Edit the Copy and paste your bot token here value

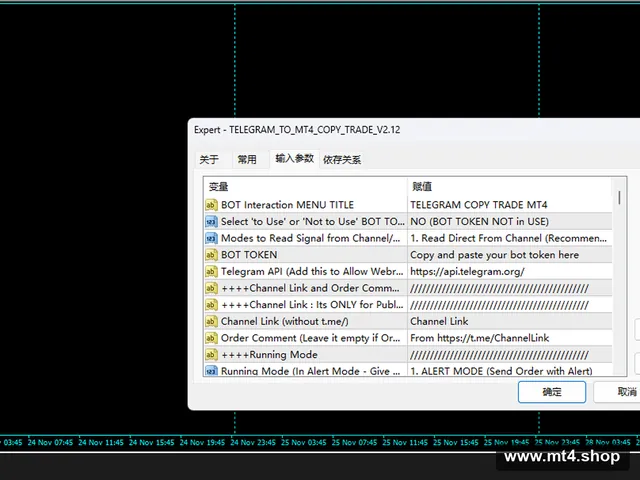494,255
